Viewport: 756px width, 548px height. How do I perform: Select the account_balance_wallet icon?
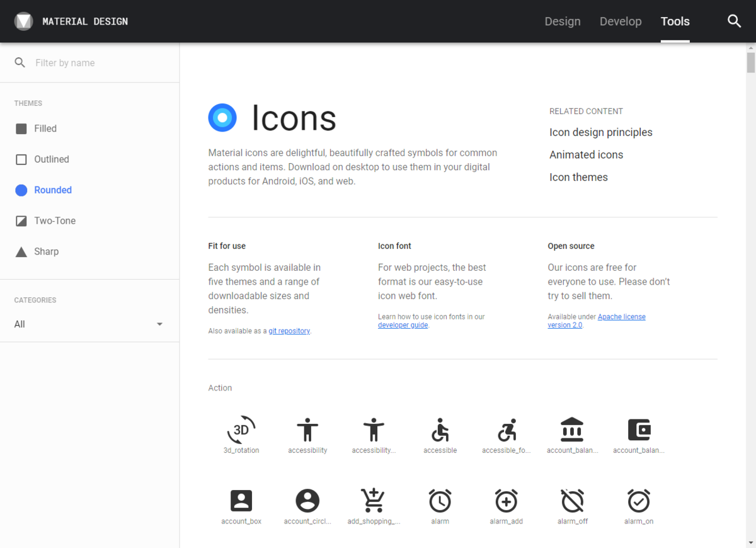(639, 430)
